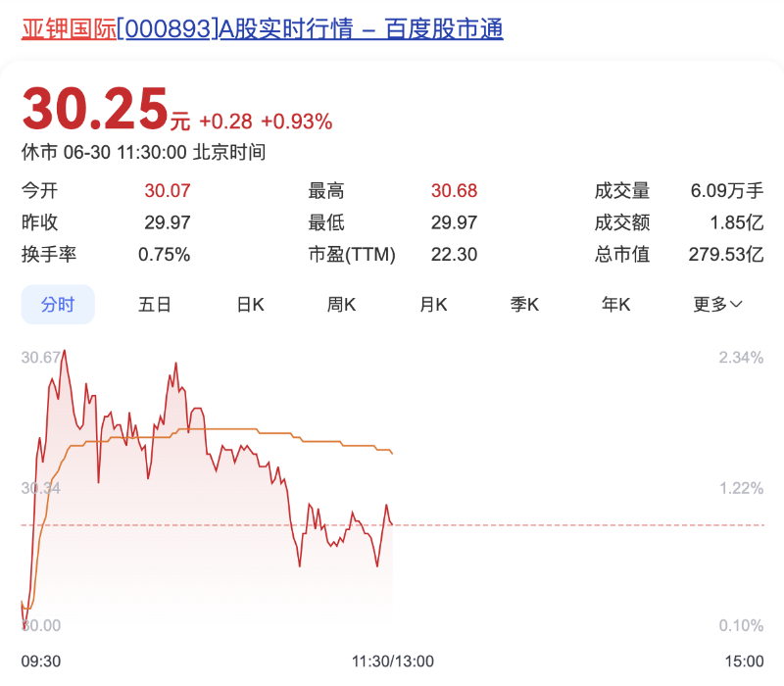Click the 今开 value 30.07
Viewport: 784px width, 686px height.
click(x=168, y=190)
